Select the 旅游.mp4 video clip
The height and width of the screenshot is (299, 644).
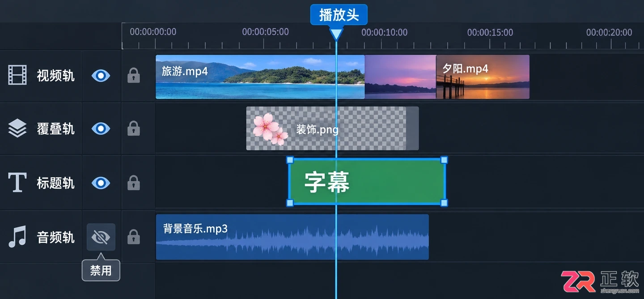click(260, 77)
